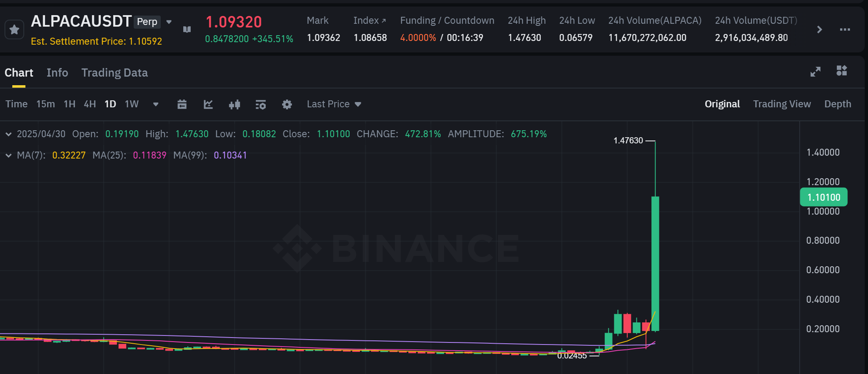
Task: Switch to the Depth chart
Action: tap(838, 104)
